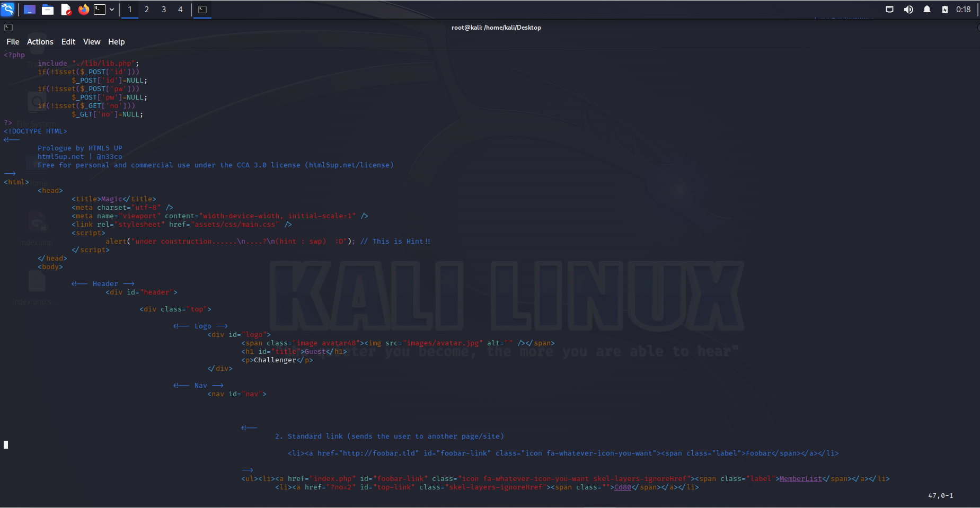This screenshot has height=508, width=980.
Task: Click the 'Prologue by HTML5 UP' comment line
Action: pyautogui.click(x=80, y=148)
